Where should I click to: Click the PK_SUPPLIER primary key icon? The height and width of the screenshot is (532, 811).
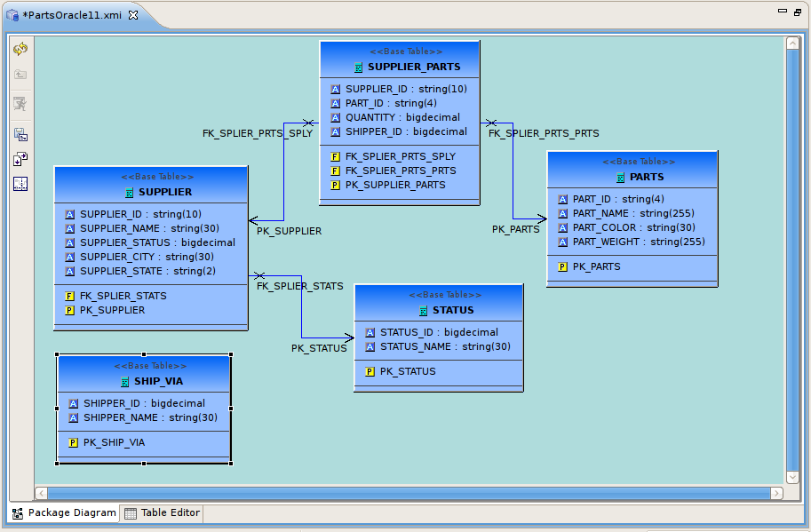70,310
